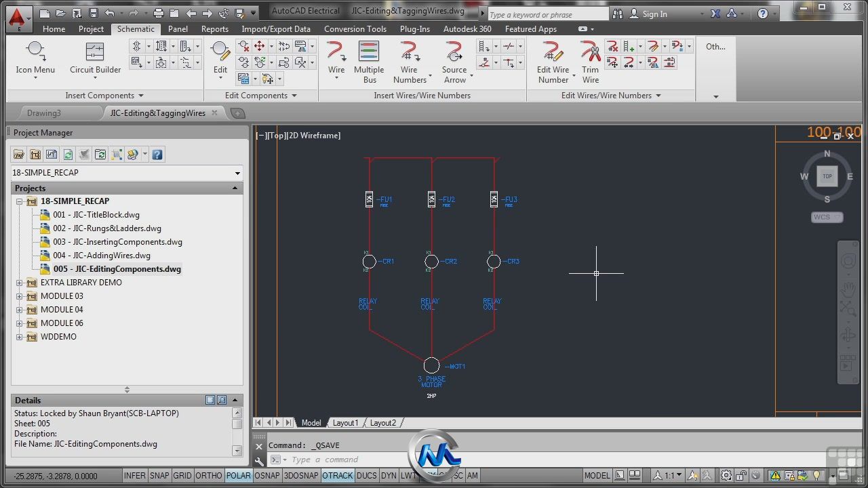Select the Scoot move icon
868x488 pixels.
pos(260,46)
